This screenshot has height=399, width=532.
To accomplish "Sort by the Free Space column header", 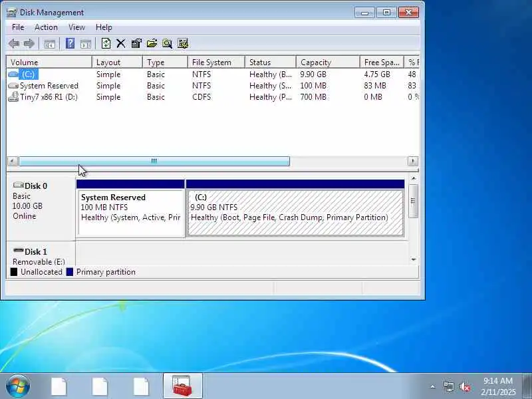I will 382,63.
